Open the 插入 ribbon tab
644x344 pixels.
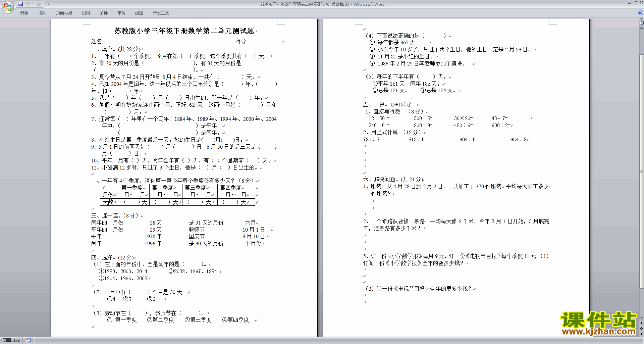[42, 13]
